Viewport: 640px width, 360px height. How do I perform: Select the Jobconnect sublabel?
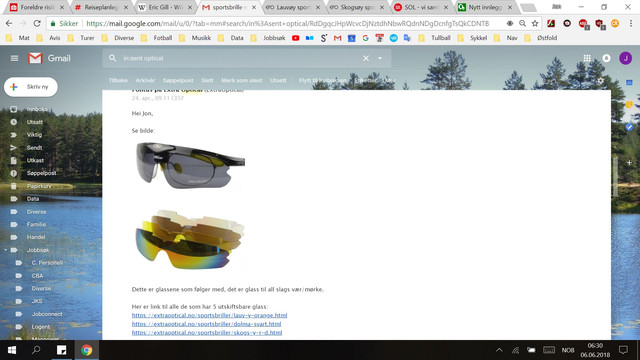[x=47, y=314]
